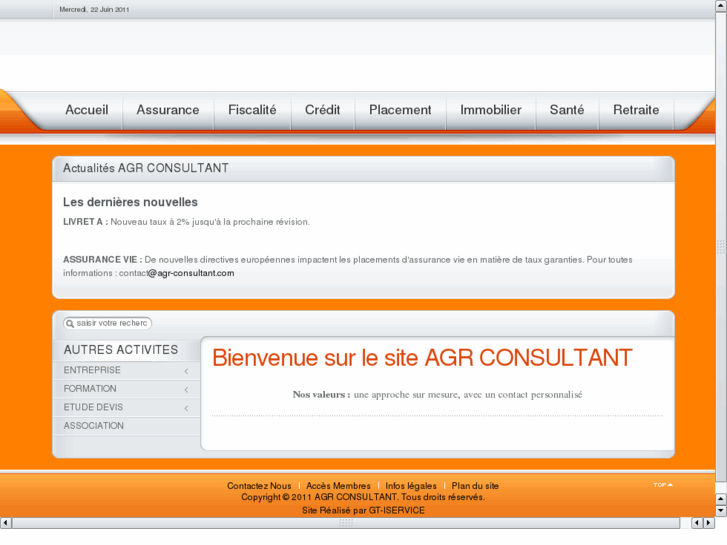
Task: Expand the ETUDE DEVIS submenu arrow
Action: 186,408
